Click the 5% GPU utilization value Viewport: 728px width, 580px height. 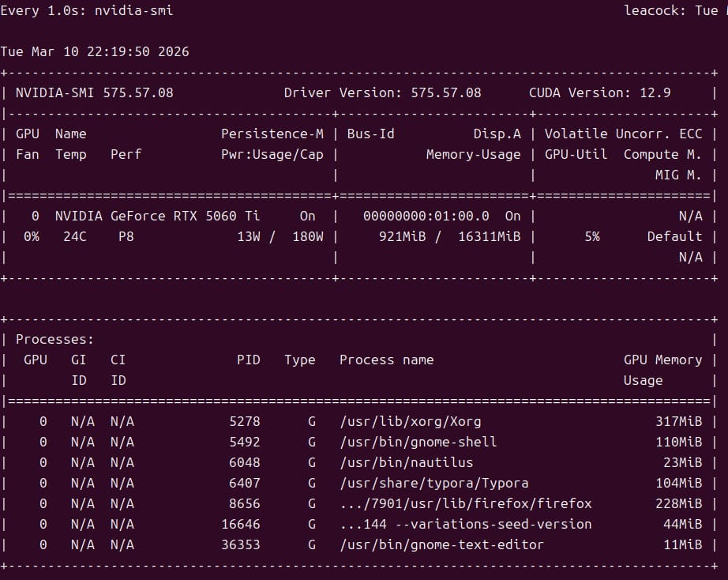click(x=591, y=236)
